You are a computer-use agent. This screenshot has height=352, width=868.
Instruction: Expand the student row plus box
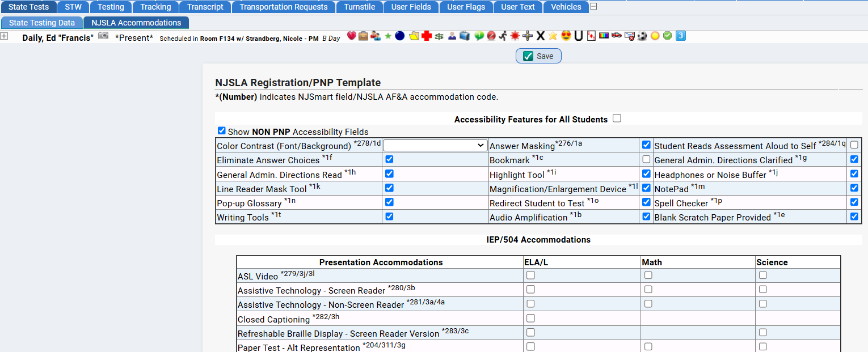[4, 36]
